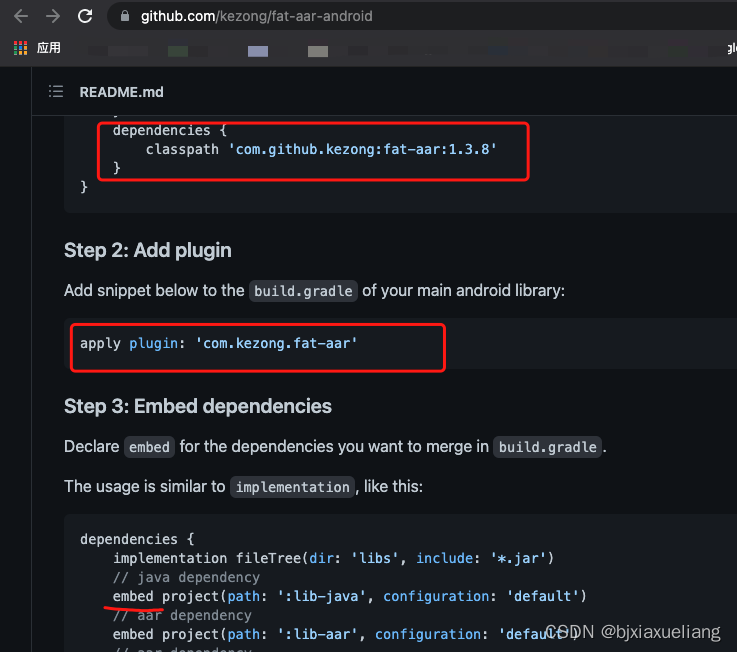Click the 'Step 3: Embed dependencies' heading

pyautogui.click(x=197, y=406)
